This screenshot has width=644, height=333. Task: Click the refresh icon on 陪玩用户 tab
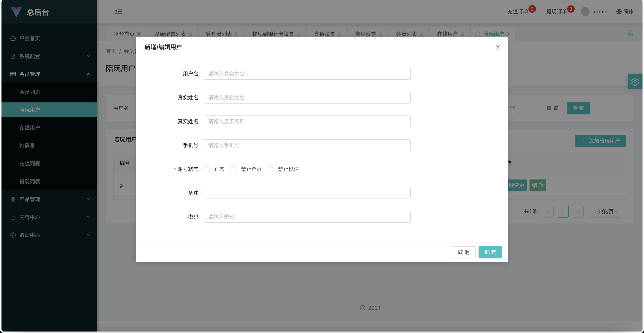tap(477, 34)
